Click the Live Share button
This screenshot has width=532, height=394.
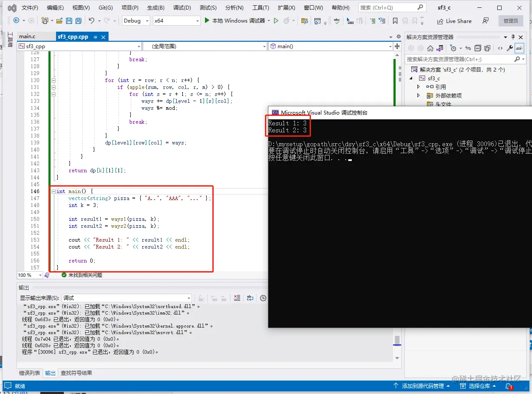click(454, 21)
